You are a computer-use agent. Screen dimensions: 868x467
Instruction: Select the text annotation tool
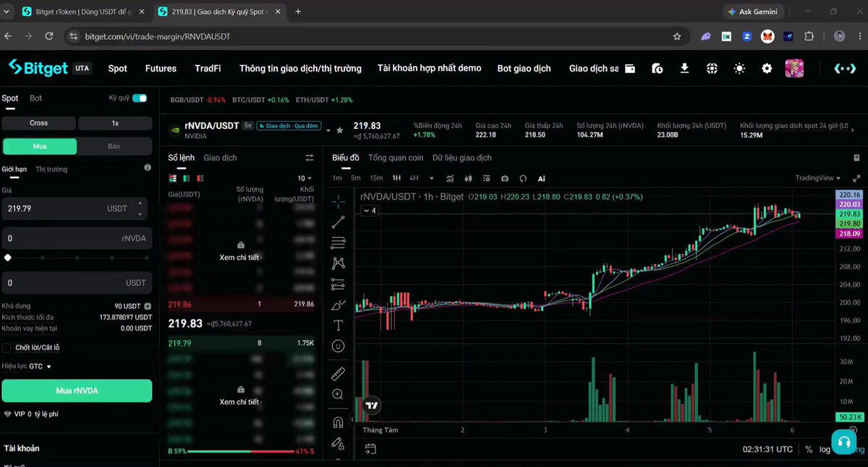[338, 326]
